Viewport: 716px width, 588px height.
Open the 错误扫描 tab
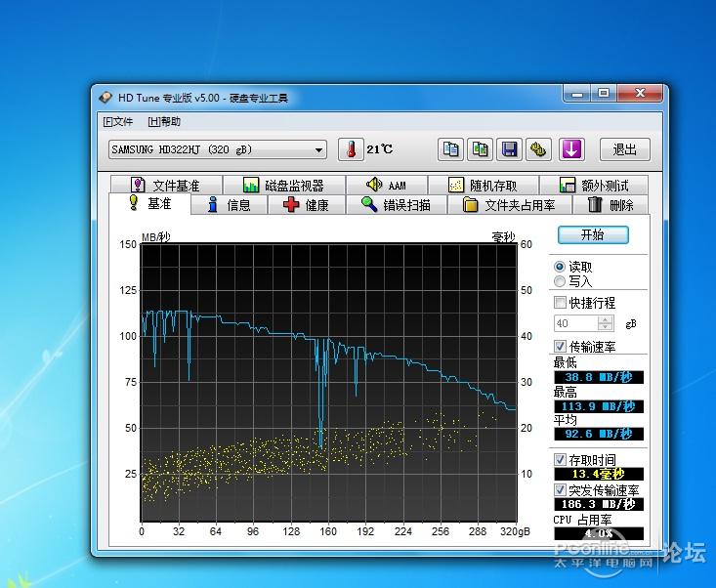pyautogui.click(x=397, y=205)
